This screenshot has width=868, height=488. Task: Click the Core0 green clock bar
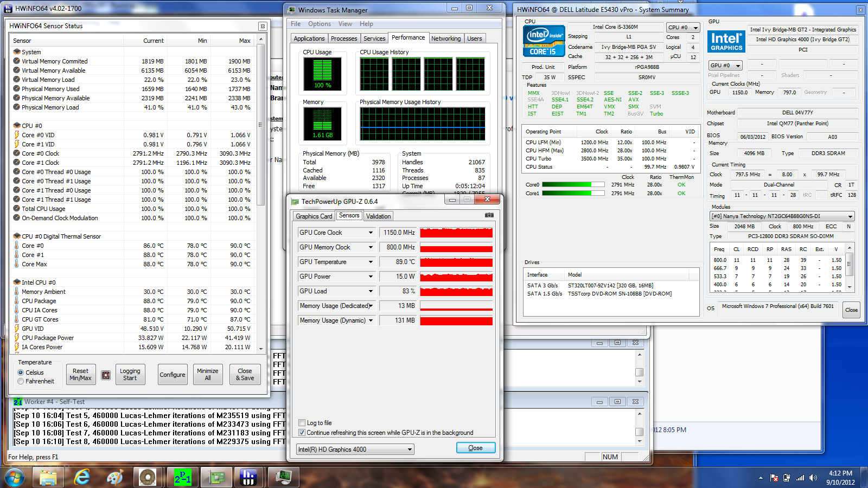pyautogui.click(x=573, y=185)
